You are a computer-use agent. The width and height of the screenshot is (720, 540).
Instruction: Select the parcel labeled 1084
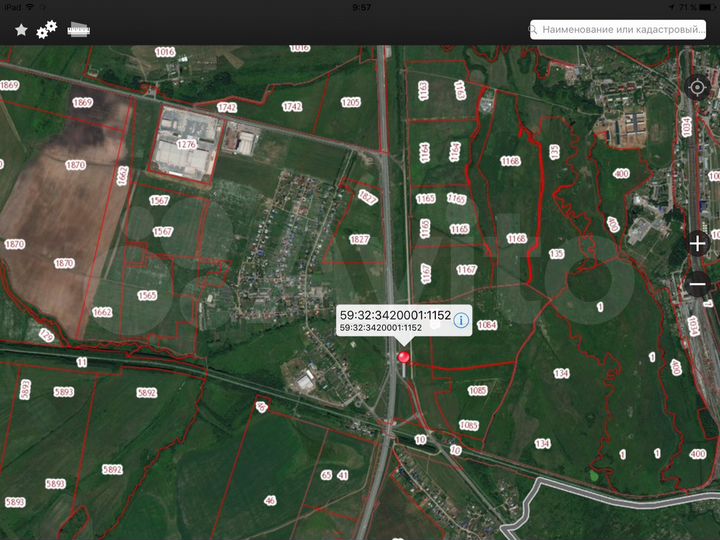[487, 325]
